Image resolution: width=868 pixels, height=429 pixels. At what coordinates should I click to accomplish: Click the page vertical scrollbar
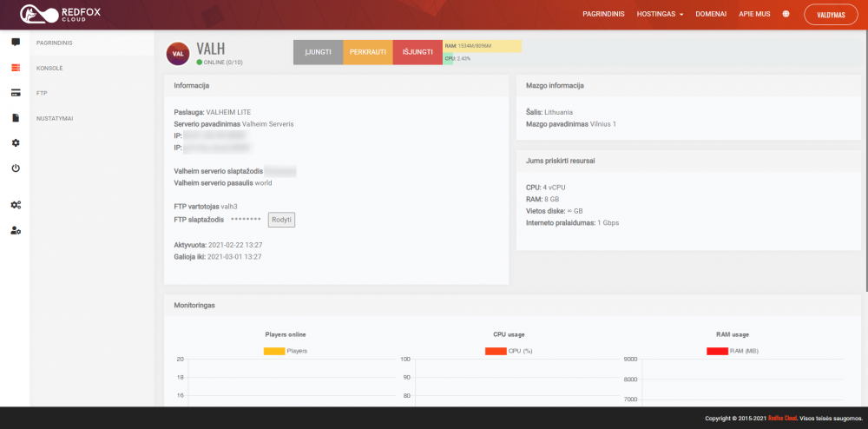coord(865,161)
